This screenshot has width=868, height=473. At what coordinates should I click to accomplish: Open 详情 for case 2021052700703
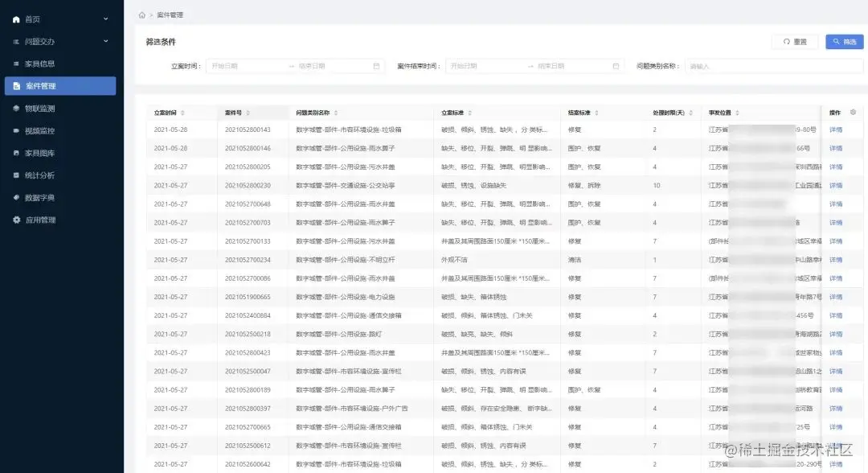pyautogui.click(x=835, y=223)
